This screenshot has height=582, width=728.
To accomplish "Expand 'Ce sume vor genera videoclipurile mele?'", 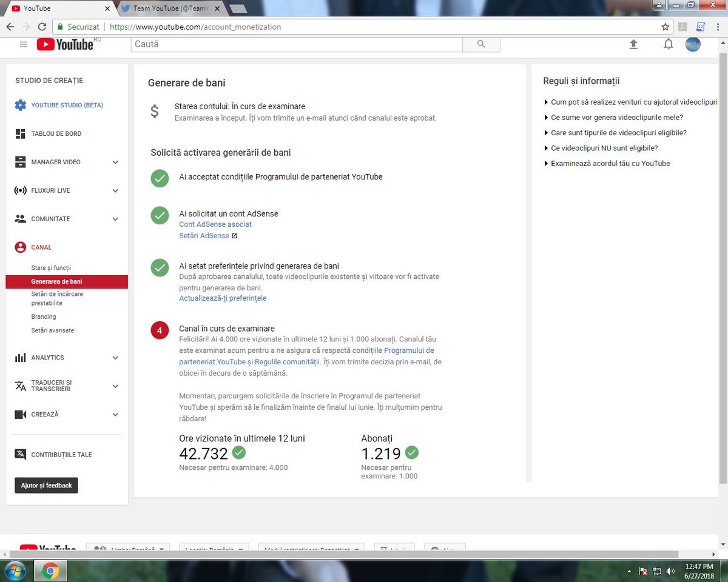I will point(613,117).
